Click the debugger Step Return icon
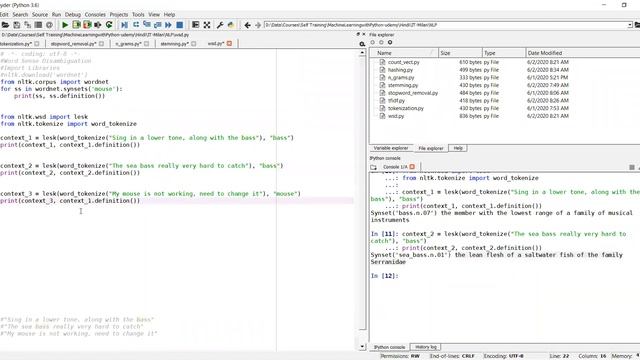The width and height of the screenshot is (640, 360). (158, 25)
